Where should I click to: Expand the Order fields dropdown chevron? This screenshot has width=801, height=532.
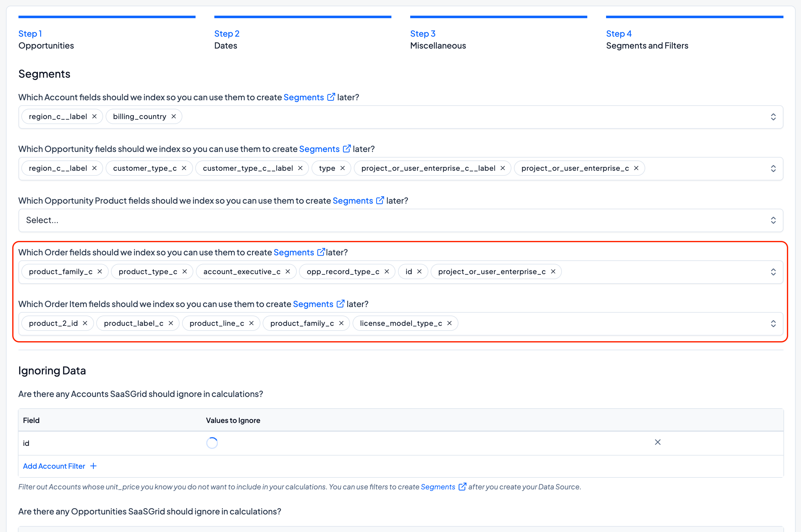point(773,272)
